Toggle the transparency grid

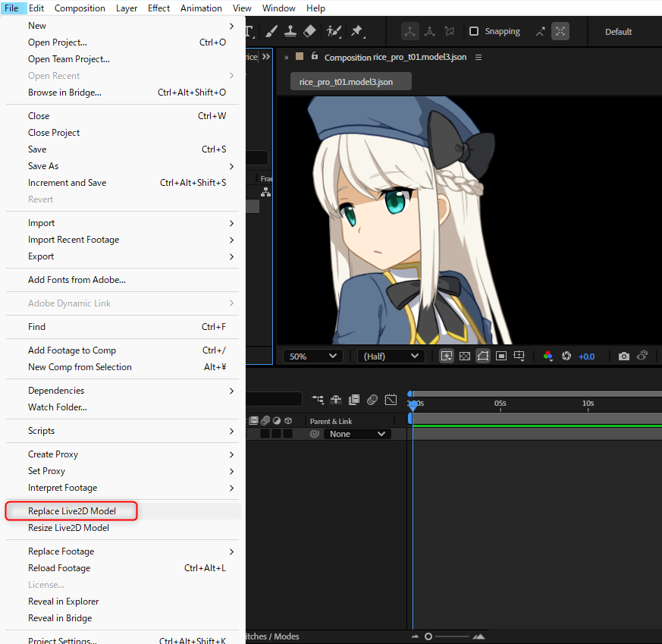pyautogui.click(x=465, y=356)
